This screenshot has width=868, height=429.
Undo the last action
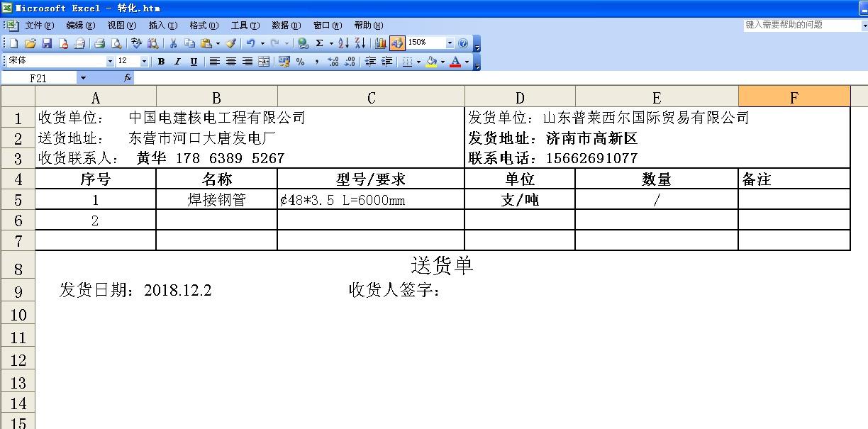coord(251,43)
